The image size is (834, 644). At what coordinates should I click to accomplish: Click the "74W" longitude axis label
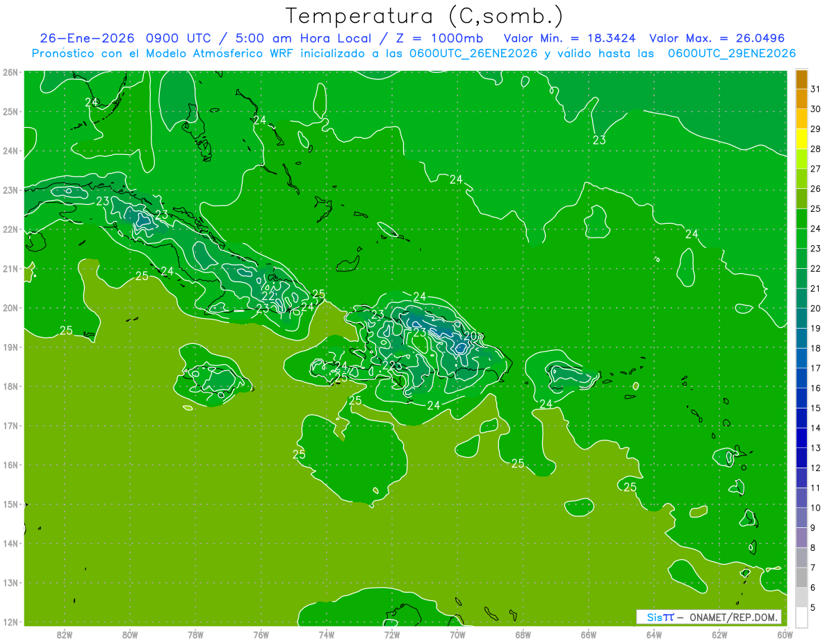tap(326, 634)
